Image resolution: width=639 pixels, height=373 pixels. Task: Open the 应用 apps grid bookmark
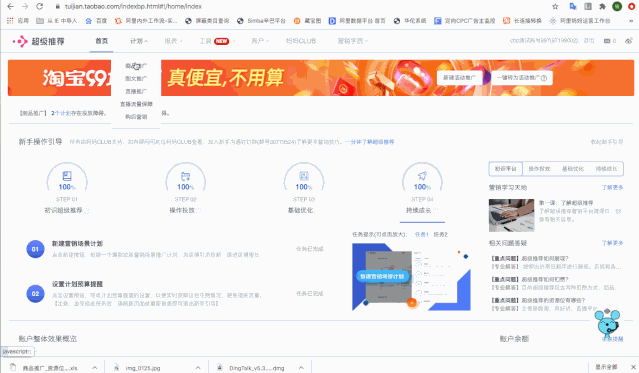point(18,21)
